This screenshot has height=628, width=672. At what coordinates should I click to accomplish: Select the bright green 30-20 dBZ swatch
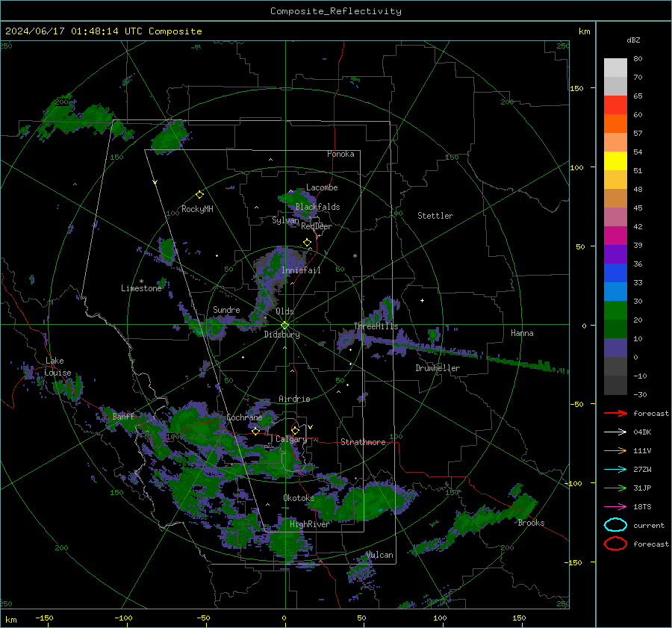coord(615,311)
